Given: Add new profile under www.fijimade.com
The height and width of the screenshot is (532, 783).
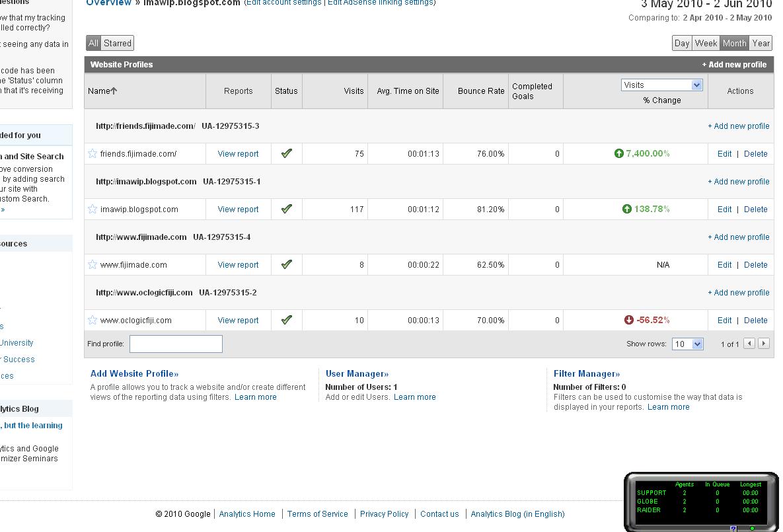Looking at the screenshot, I should pyautogui.click(x=739, y=237).
